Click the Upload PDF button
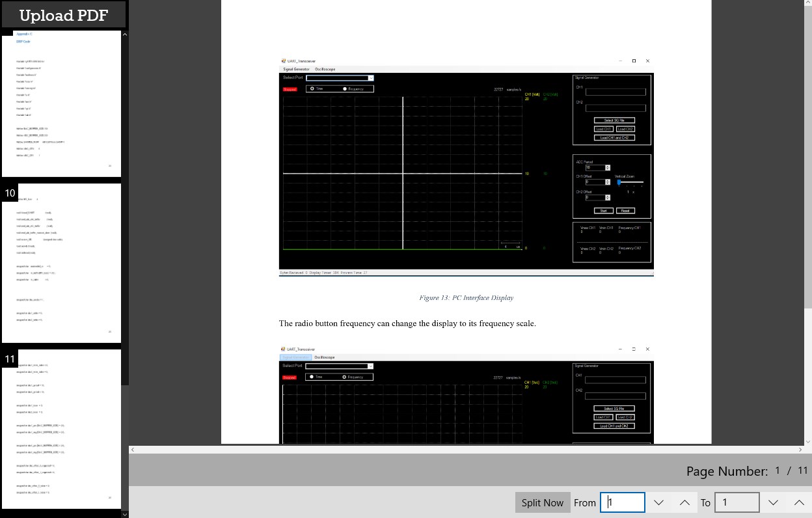812x518 pixels. [63, 14]
